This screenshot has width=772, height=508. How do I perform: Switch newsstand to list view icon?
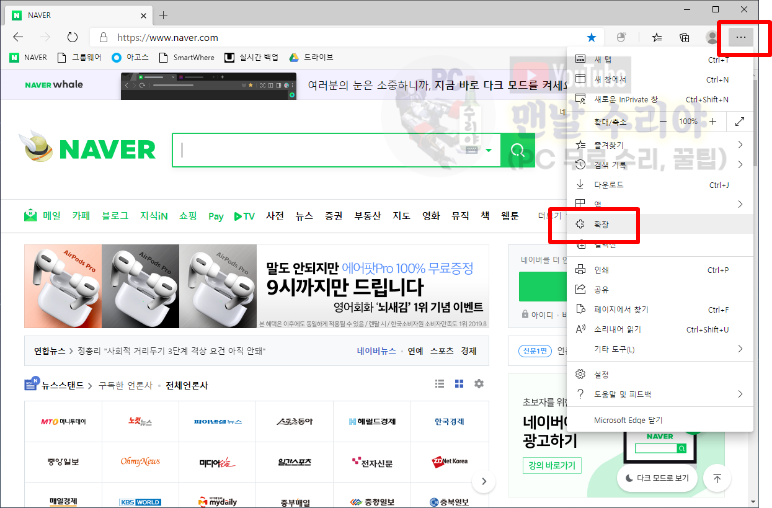coord(440,384)
